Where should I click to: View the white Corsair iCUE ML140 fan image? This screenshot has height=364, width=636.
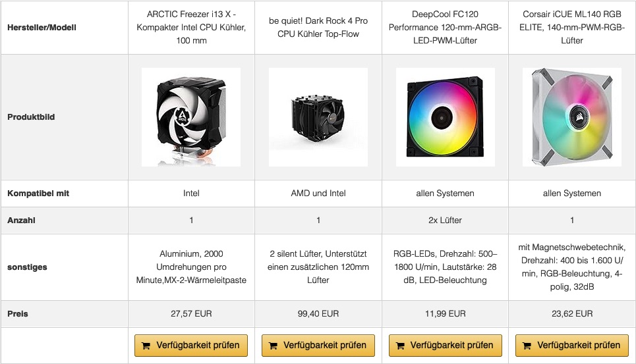572,117
